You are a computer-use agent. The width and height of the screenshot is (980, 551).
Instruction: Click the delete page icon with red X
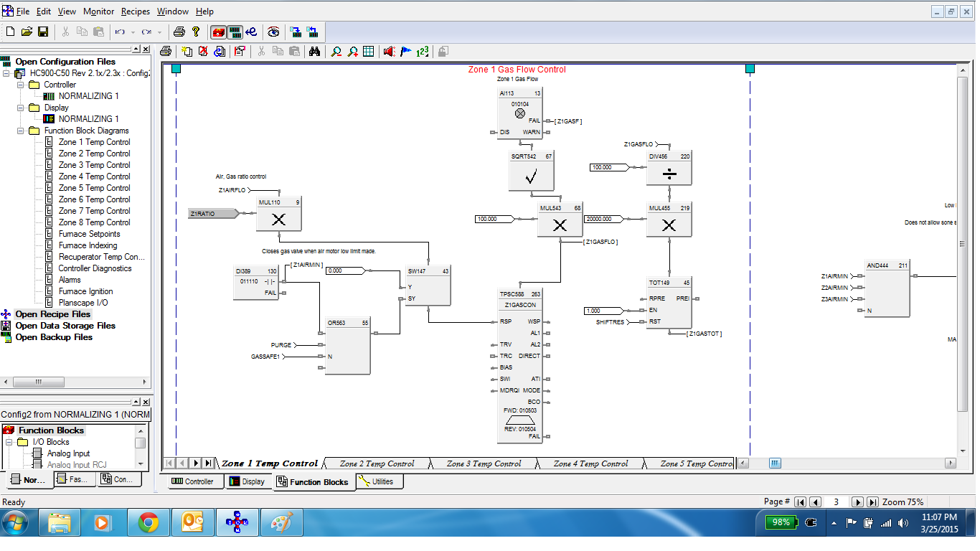pos(204,51)
